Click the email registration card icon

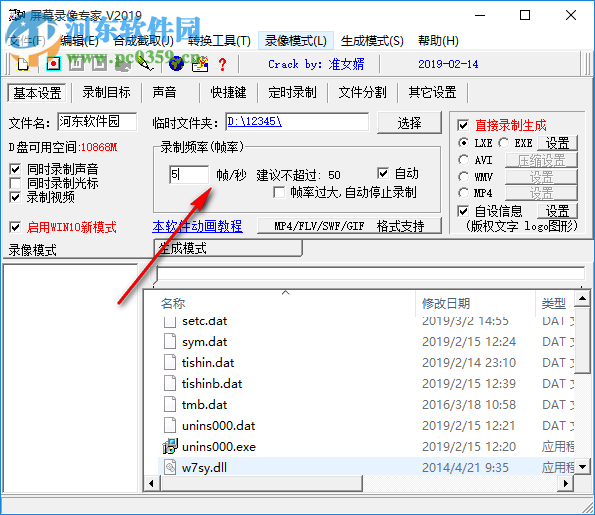click(x=200, y=64)
